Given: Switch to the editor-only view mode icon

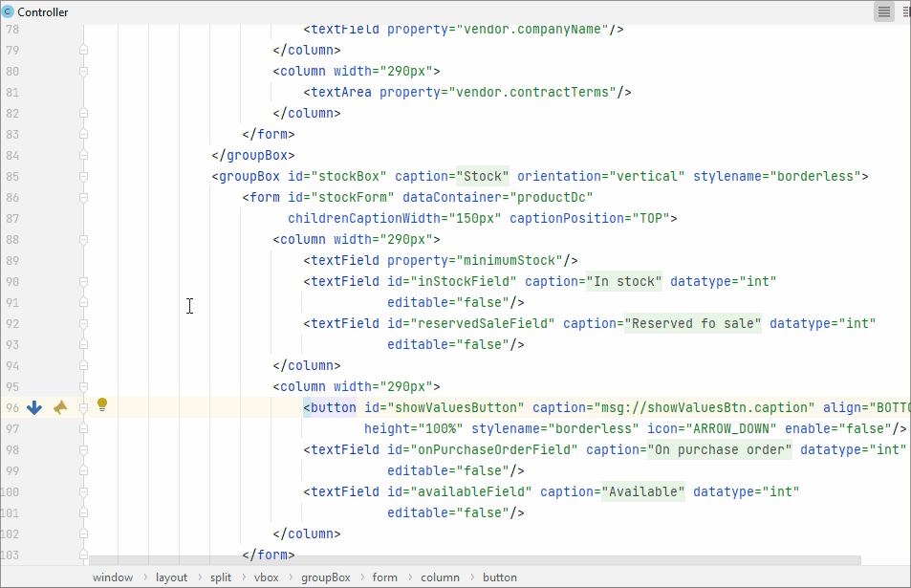Looking at the screenshot, I should point(884,11).
